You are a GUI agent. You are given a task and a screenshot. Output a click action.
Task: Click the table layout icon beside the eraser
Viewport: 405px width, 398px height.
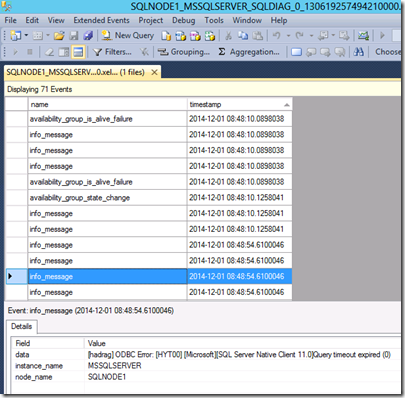pos(63,52)
